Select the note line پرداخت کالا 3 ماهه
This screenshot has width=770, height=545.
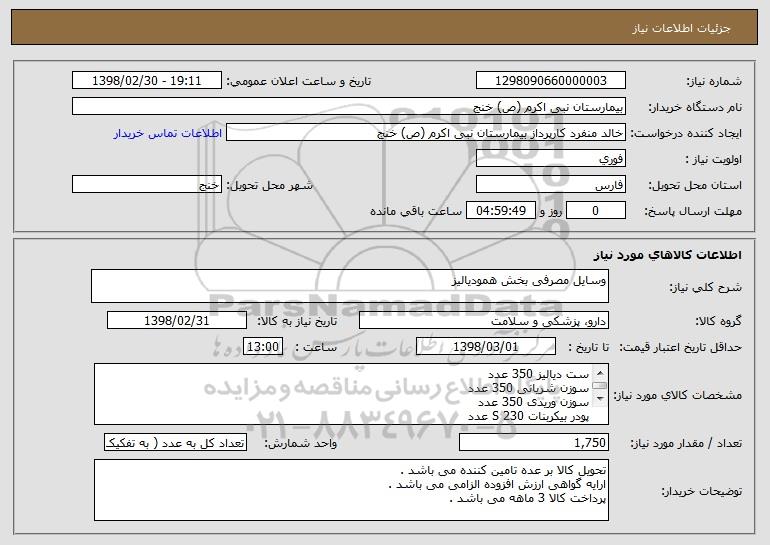coord(528,498)
